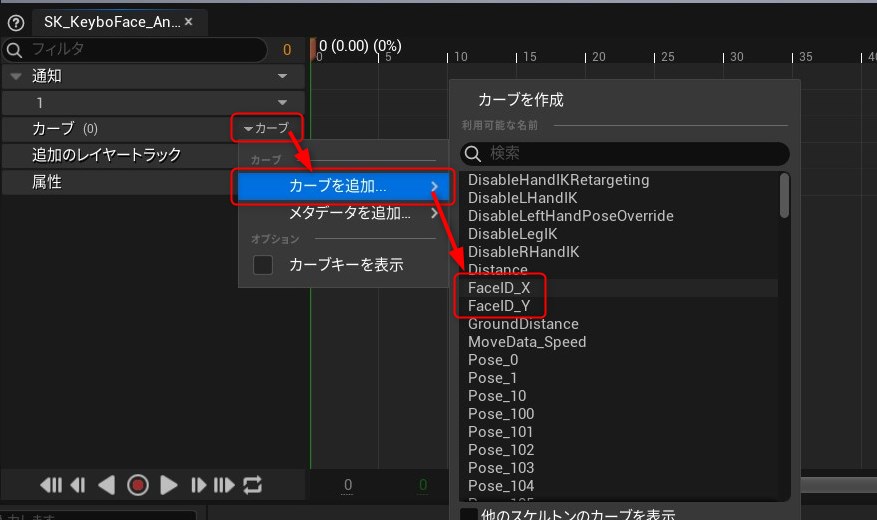Select DisableLeftHandPoseOverride curve name
The image size is (877, 520).
[570, 216]
